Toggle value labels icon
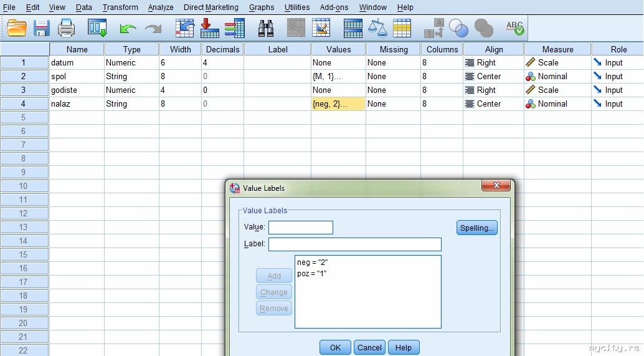644x356 pixels. click(x=434, y=28)
